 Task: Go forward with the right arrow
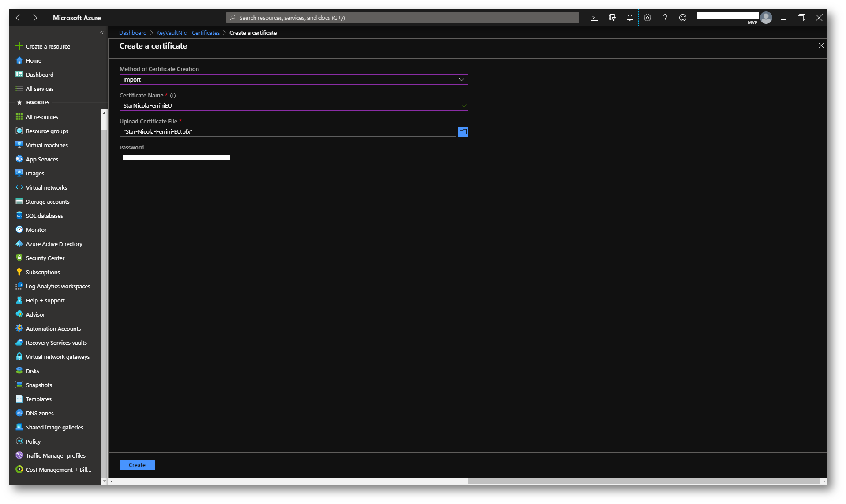35,18
